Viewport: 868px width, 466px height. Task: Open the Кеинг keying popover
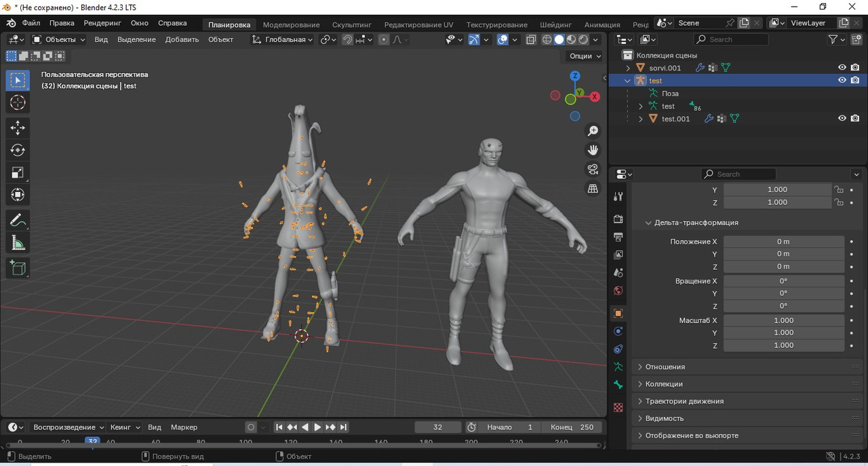coord(125,427)
